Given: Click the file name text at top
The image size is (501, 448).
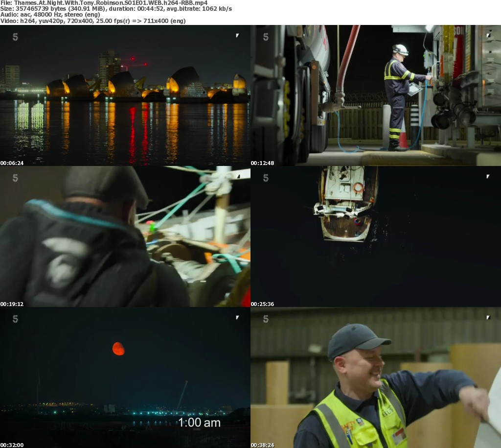Looking at the screenshot, I should tap(104, 3).
